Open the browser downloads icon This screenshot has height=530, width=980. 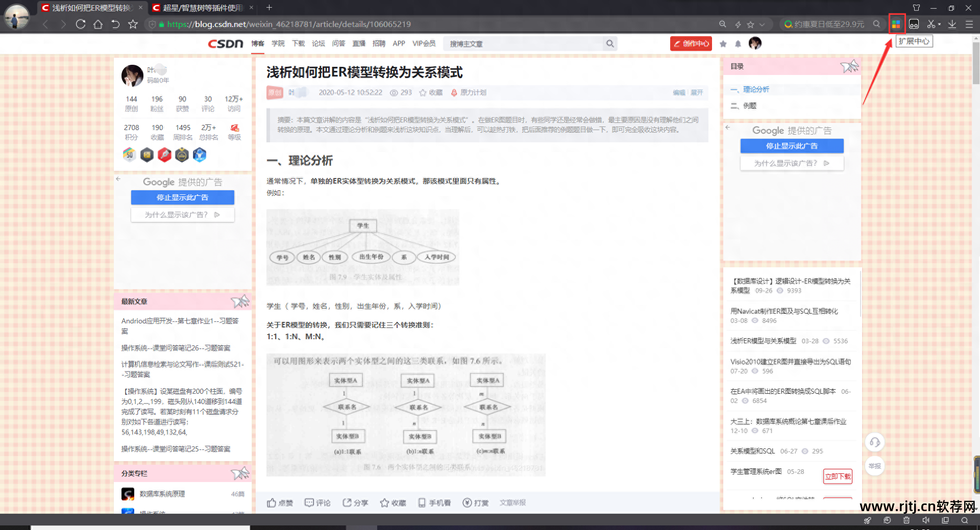pyautogui.click(x=952, y=24)
